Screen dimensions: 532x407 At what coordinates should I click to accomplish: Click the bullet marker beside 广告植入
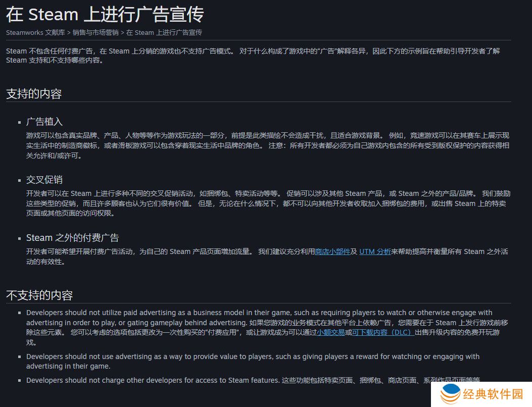19,122
